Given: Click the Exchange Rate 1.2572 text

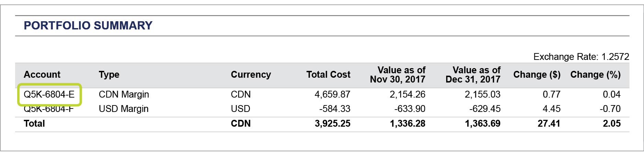Looking at the screenshot, I should [x=581, y=57].
